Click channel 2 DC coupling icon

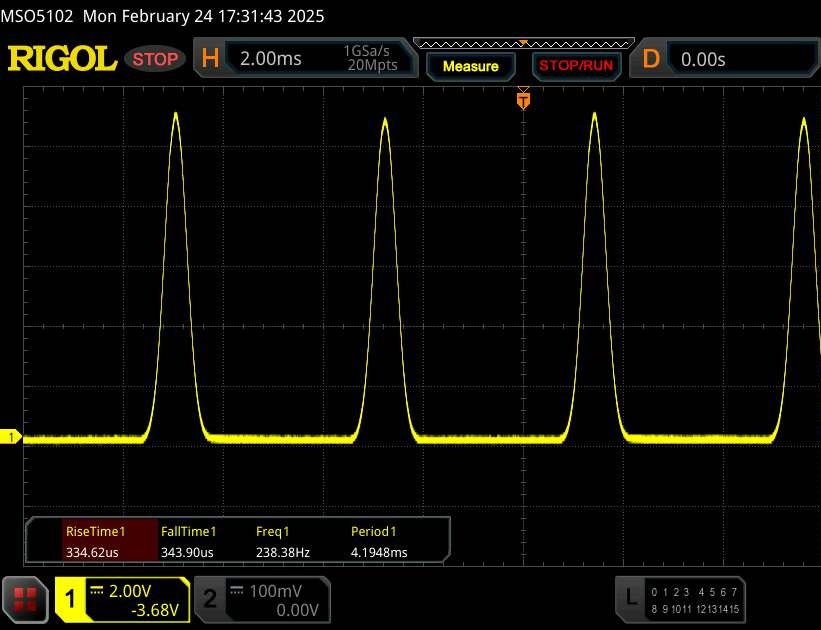pos(237,591)
